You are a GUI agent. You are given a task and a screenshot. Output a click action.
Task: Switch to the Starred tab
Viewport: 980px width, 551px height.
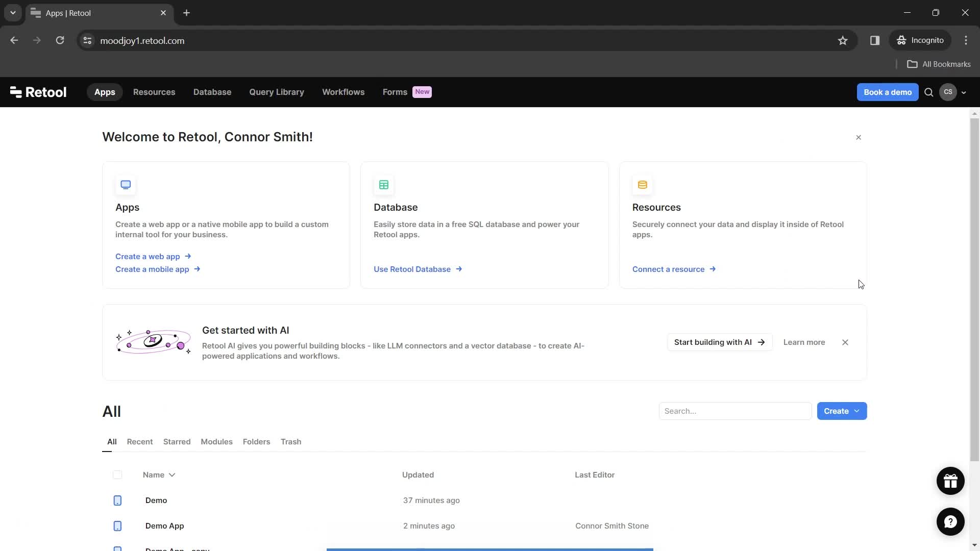(x=177, y=441)
